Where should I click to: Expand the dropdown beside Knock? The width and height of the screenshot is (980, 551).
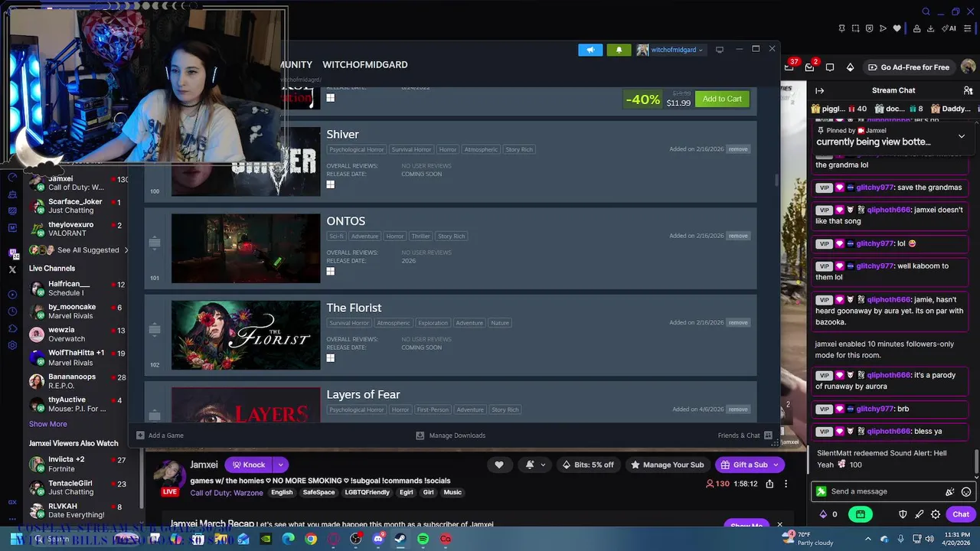tap(281, 465)
